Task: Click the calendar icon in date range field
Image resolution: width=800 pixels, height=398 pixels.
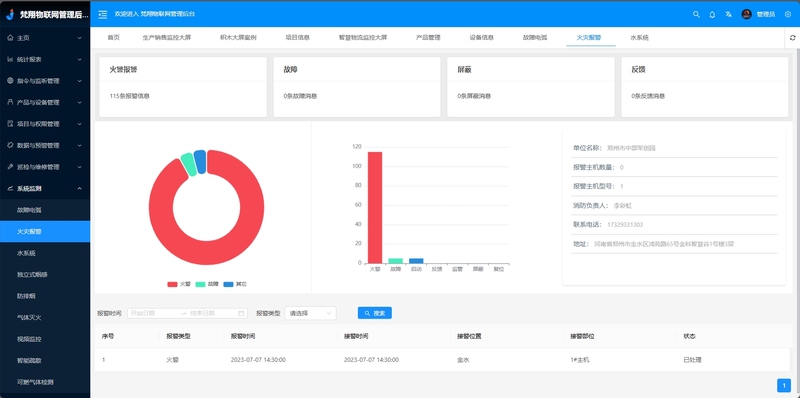Action: point(241,313)
